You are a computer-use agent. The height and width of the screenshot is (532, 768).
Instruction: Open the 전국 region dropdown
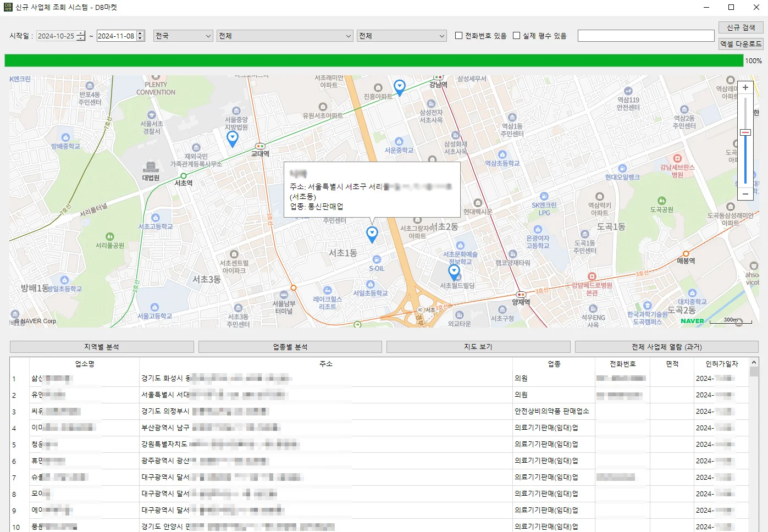point(183,36)
